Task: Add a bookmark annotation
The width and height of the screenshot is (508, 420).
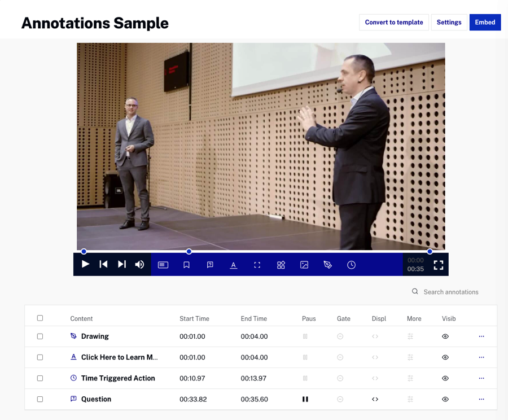Action: click(186, 265)
